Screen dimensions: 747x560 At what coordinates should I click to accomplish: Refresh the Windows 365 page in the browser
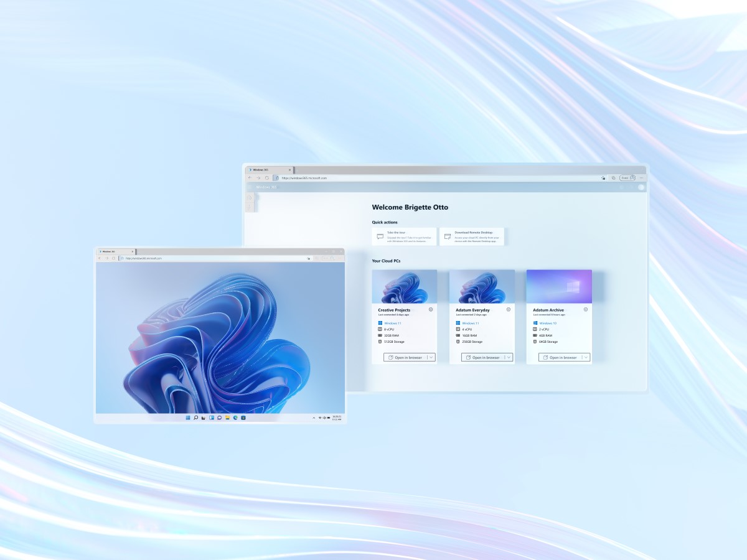(266, 178)
